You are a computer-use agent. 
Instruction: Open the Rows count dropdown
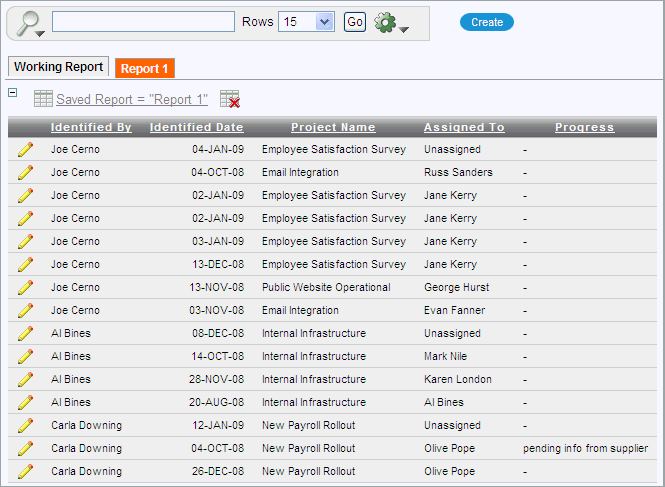[307, 22]
